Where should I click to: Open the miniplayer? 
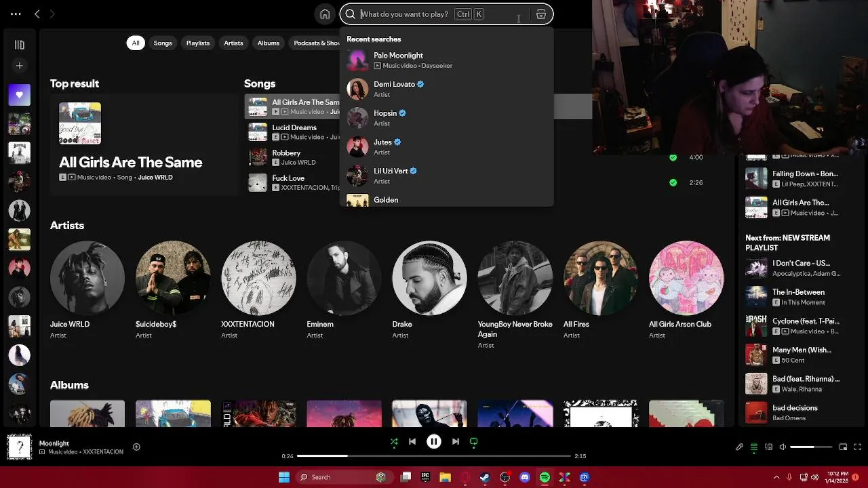click(844, 447)
